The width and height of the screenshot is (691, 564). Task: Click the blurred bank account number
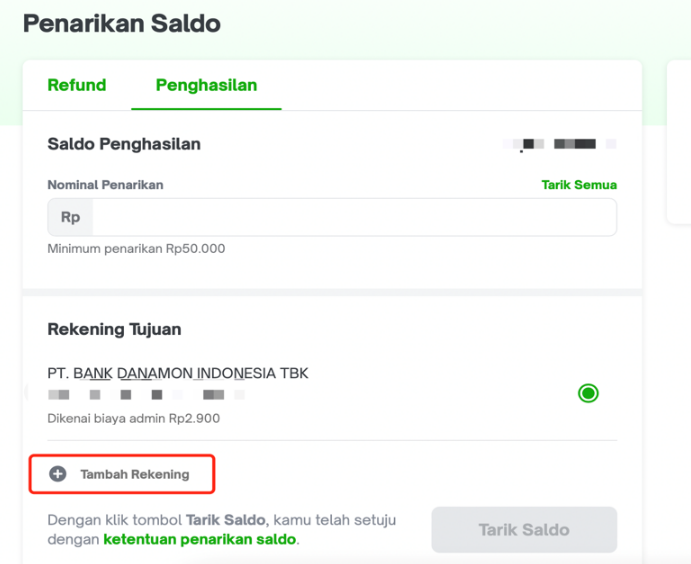146,394
